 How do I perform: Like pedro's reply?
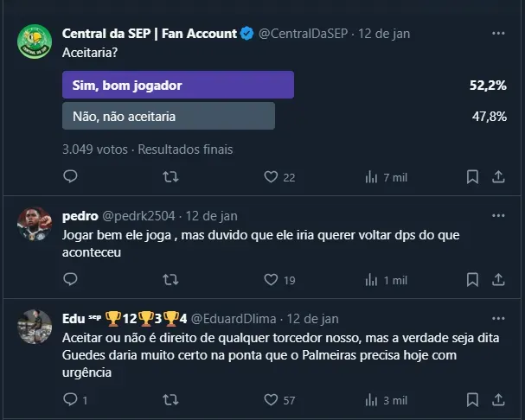coord(271,279)
